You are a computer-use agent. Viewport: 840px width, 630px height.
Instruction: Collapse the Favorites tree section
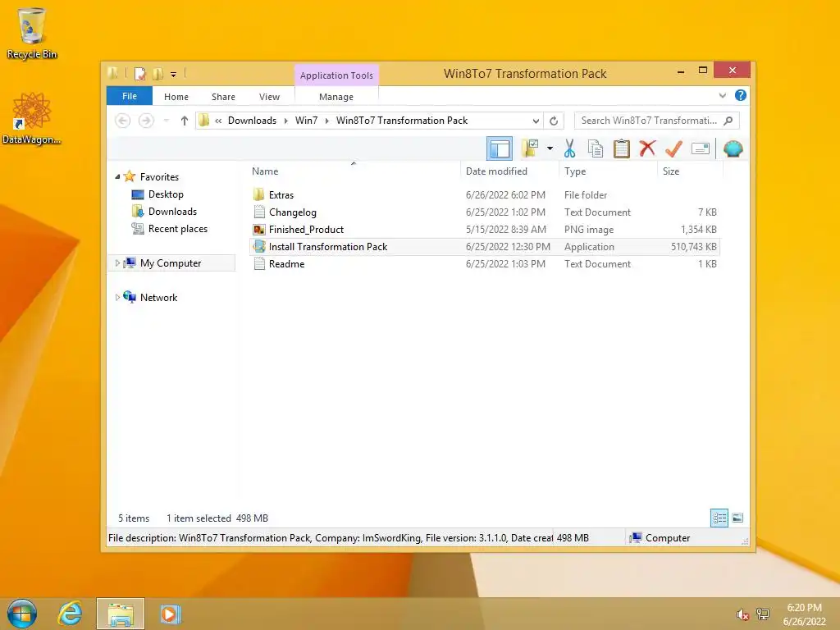(x=117, y=177)
